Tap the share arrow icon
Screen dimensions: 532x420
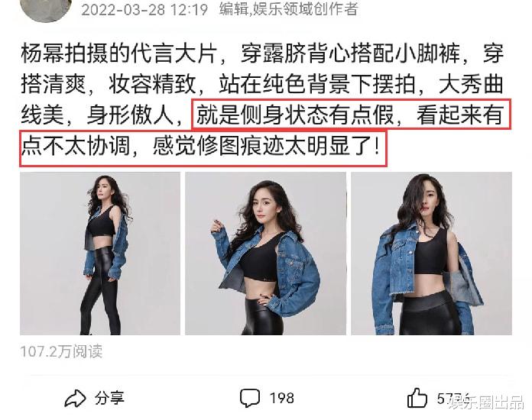click(75, 399)
